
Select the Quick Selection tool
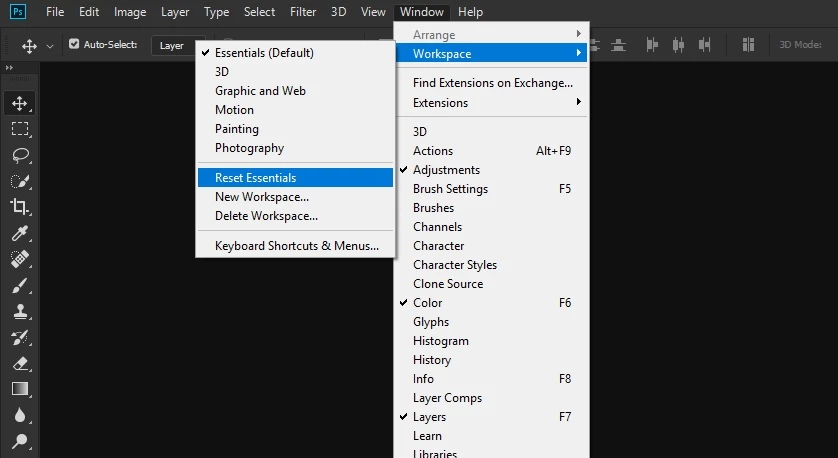click(20, 181)
